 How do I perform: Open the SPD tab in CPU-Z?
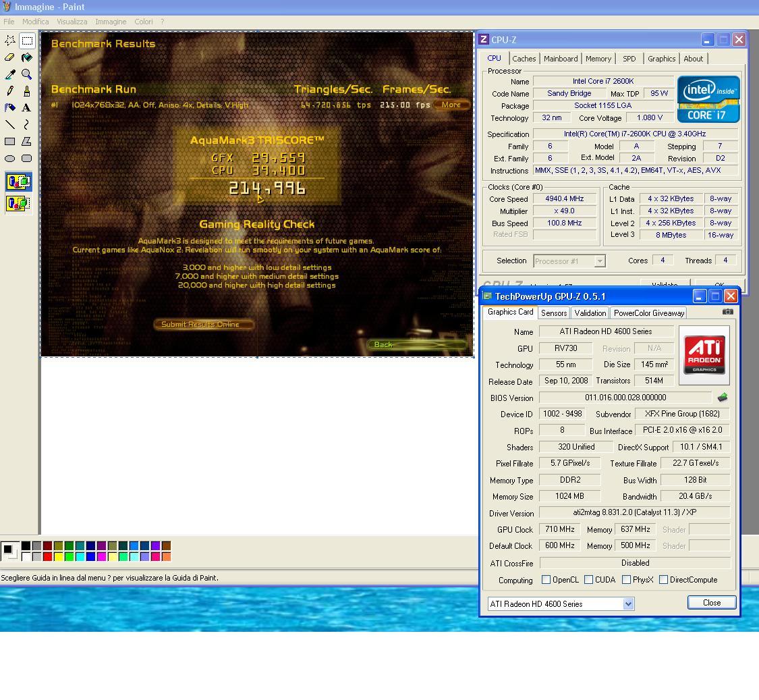click(629, 59)
